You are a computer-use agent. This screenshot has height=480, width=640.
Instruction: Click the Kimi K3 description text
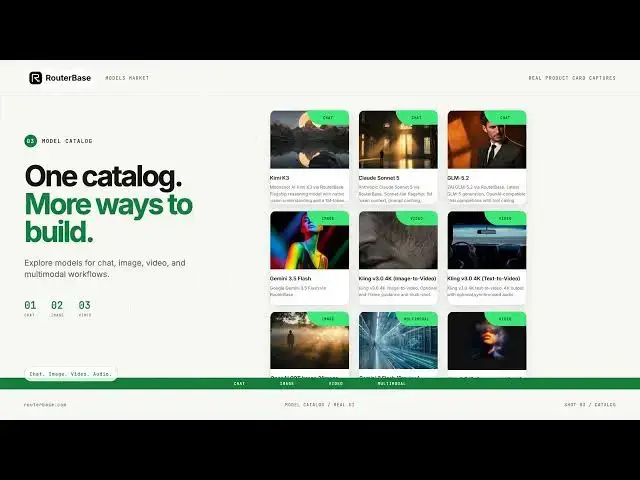[307, 194]
